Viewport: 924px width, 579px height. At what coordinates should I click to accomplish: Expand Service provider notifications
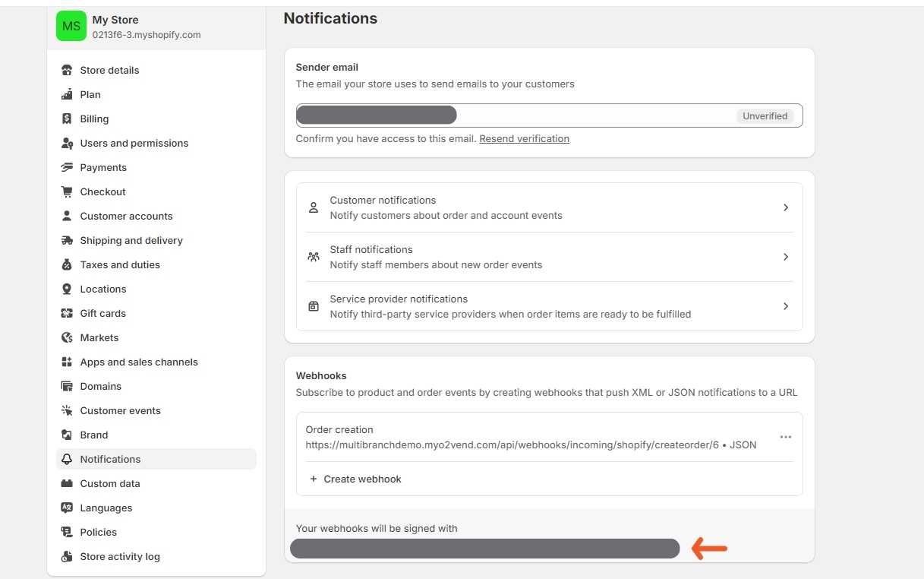[786, 305]
